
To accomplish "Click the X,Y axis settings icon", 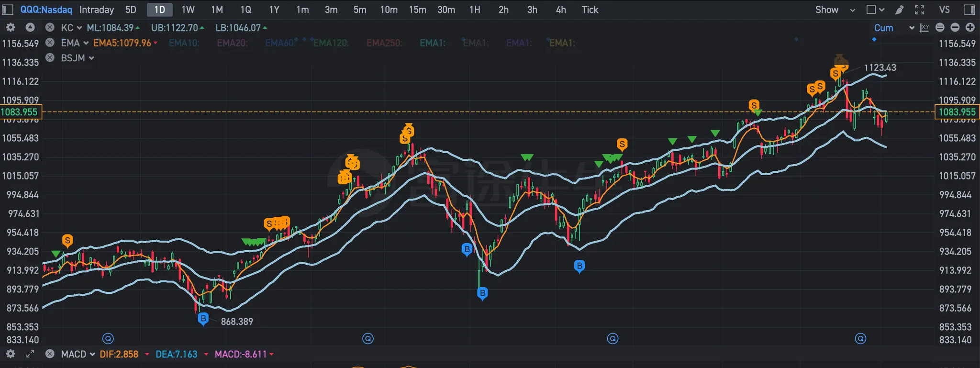I will (x=924, y=28).
